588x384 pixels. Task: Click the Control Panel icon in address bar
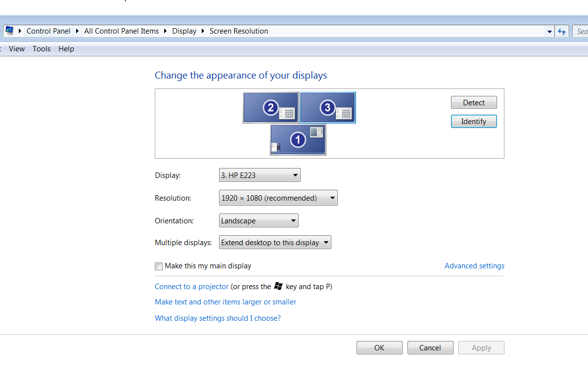point(10,31)
